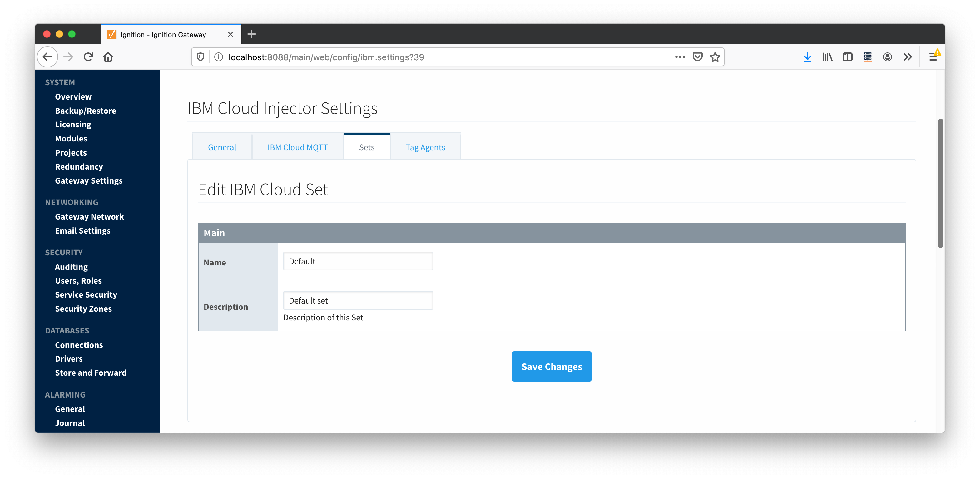This screenshot has height=479, width=980.
Task: Show site information via the info icon
Action: pyautogui.click(x=218, y=57)
